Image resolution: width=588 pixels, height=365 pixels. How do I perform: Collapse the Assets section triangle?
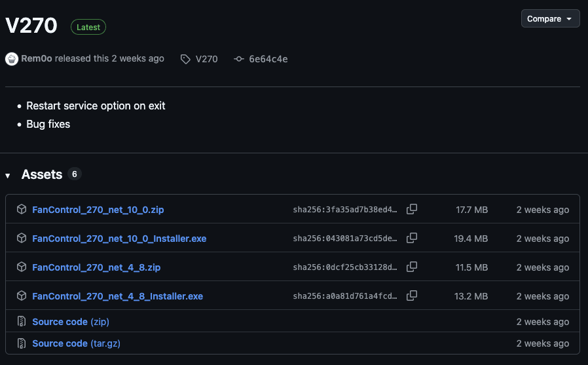pos(7,176)
